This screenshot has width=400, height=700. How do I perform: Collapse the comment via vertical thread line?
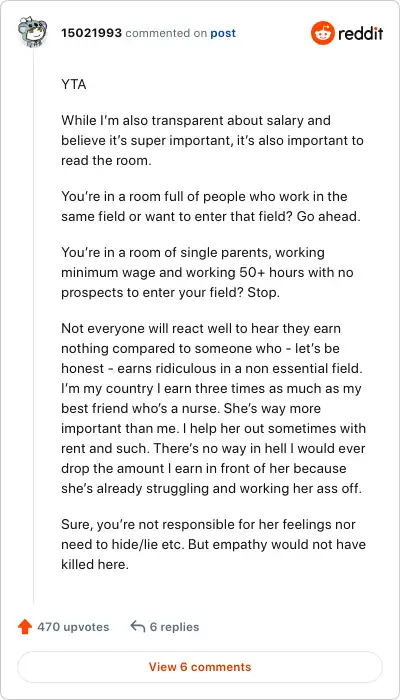(x=33, y=325)
